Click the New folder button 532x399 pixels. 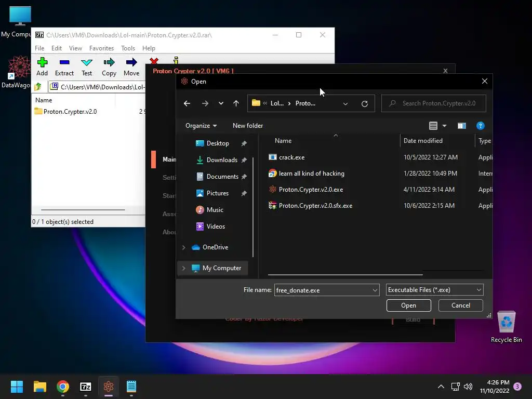click(x=248, y=126)
